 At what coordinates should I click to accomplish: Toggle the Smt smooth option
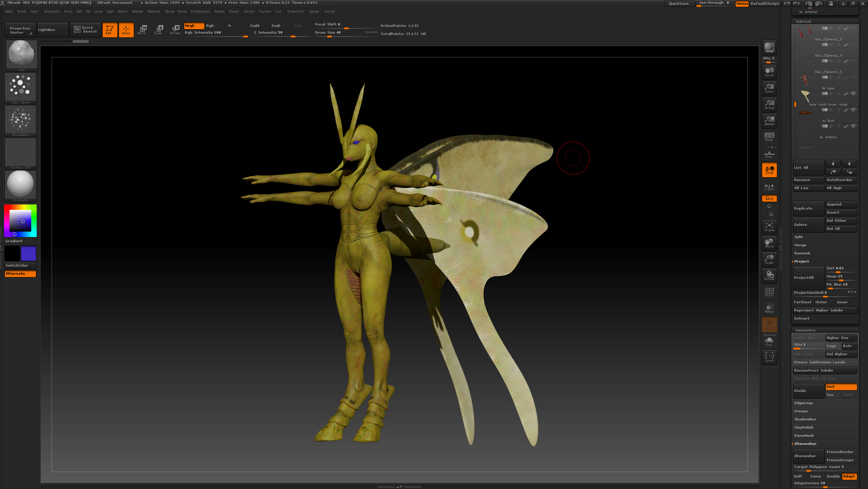[x=841, y=387]
